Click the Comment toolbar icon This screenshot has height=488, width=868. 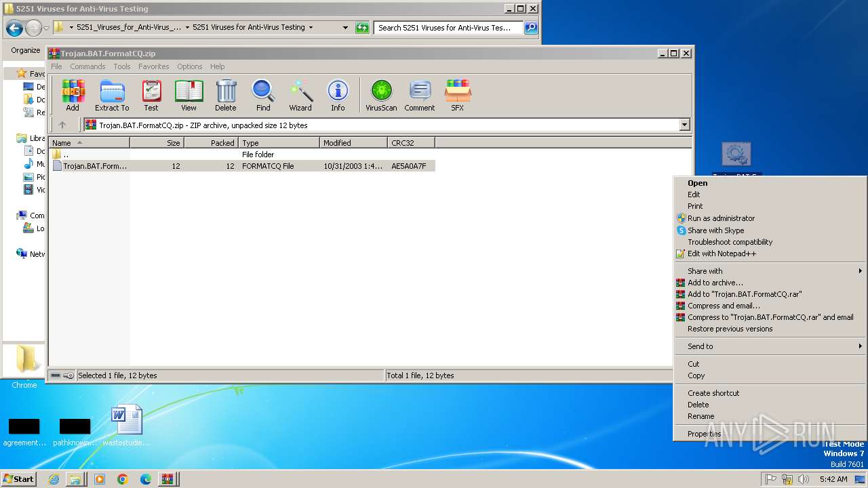[420, 95]
